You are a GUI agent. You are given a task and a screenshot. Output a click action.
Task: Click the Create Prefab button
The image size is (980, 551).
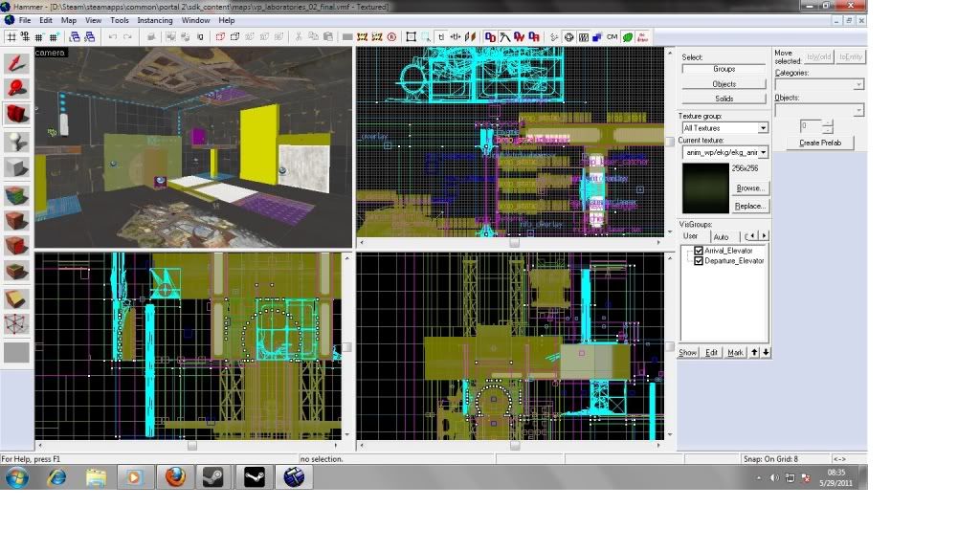(820, 143)
